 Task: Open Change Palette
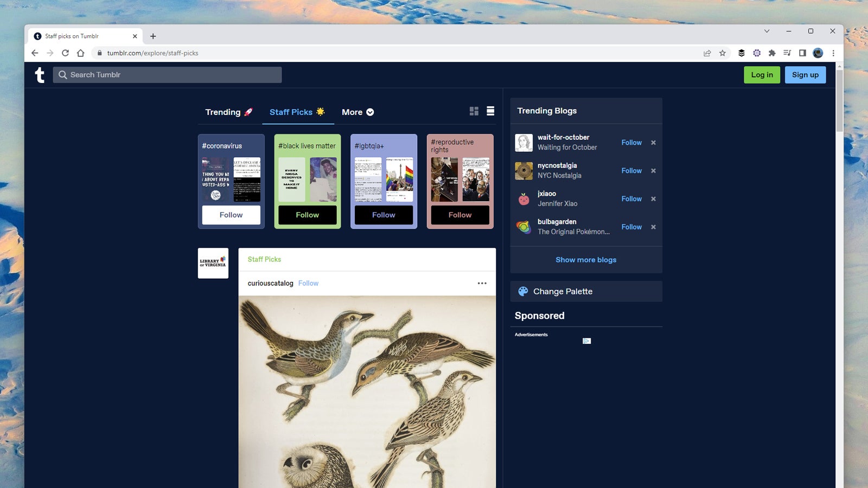[x=562, y=291]
